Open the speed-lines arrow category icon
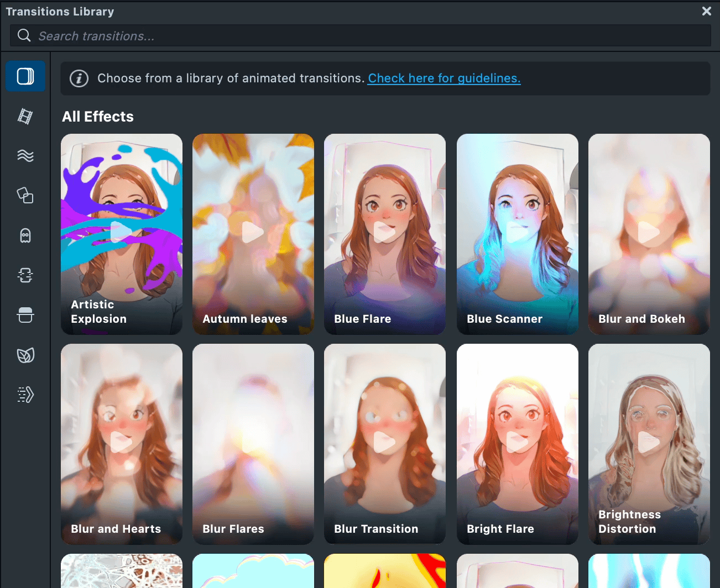 click(x=25, y=395)
